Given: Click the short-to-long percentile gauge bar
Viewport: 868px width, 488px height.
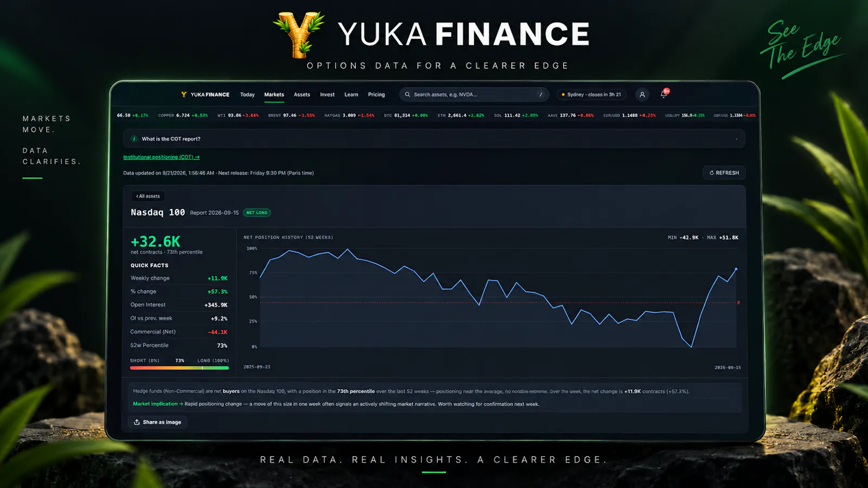Looking at the screenshot, I should (180, 368).
